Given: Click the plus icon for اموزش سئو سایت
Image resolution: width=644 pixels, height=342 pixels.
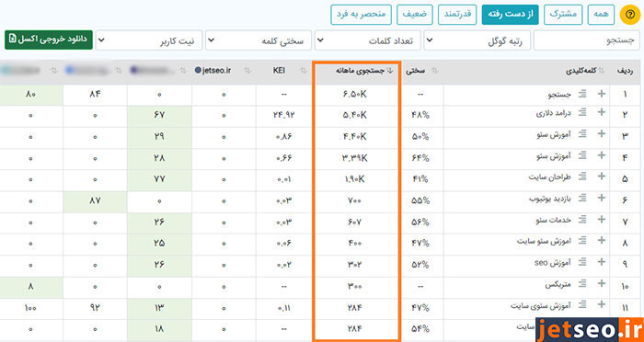Looking at the screenshot, I should (x=602, y=240).
